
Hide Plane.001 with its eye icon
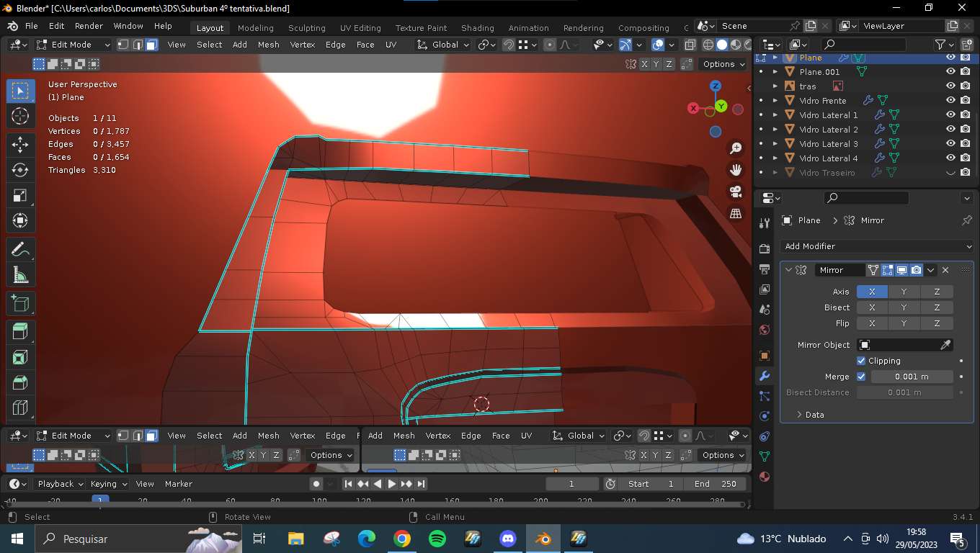[950, 72]
